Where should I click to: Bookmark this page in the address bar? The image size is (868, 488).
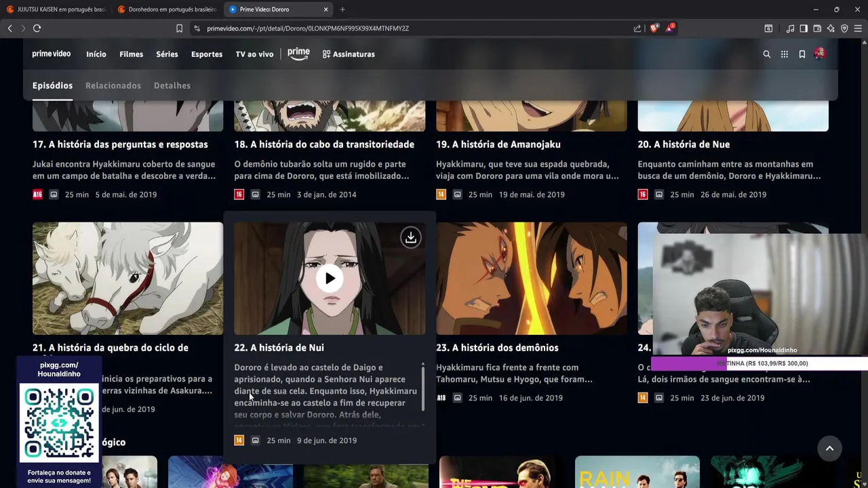click(x=179, y=28)
